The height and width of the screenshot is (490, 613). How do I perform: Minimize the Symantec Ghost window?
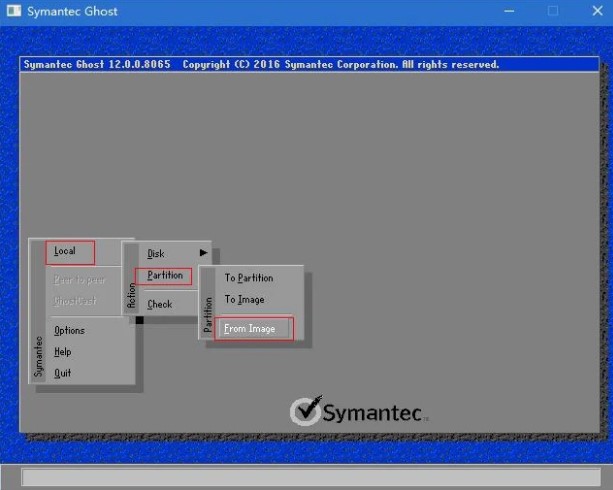(509, 11)
